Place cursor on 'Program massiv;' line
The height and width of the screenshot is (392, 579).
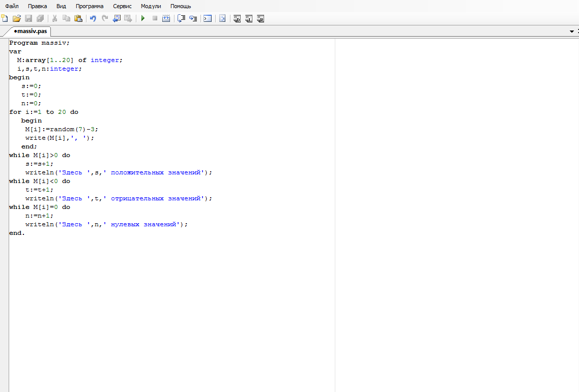(39, 43)
